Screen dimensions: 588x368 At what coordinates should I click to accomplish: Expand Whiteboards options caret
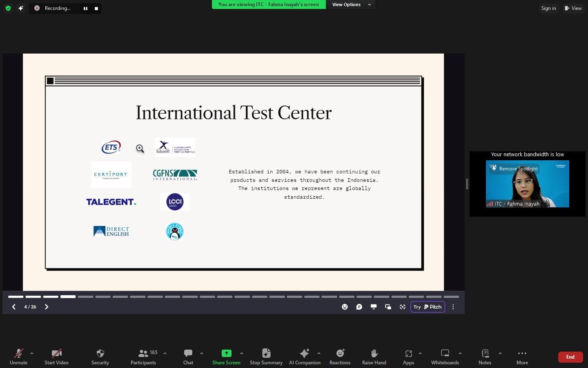[460, 353]
